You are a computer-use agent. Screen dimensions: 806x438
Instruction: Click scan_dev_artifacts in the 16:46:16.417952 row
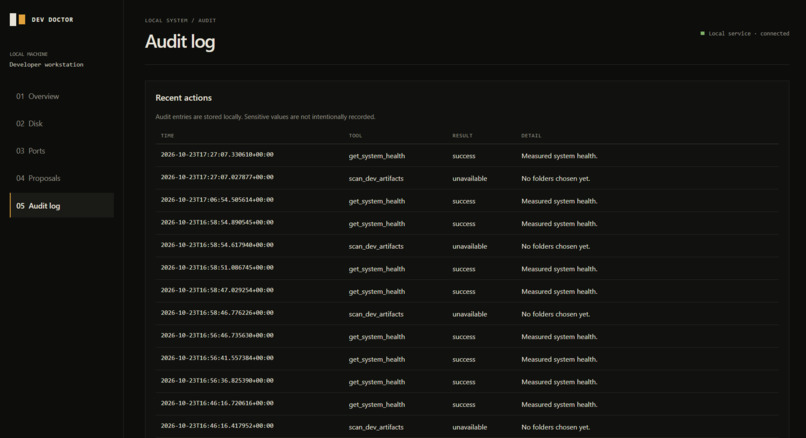coord(376,427)
